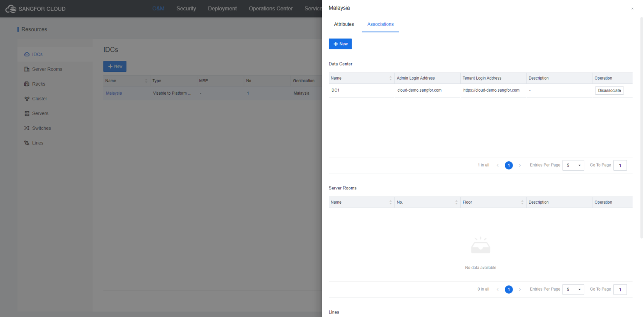Go to next page in Server Rooms
The image size is (644, 317).
[520, 289]
